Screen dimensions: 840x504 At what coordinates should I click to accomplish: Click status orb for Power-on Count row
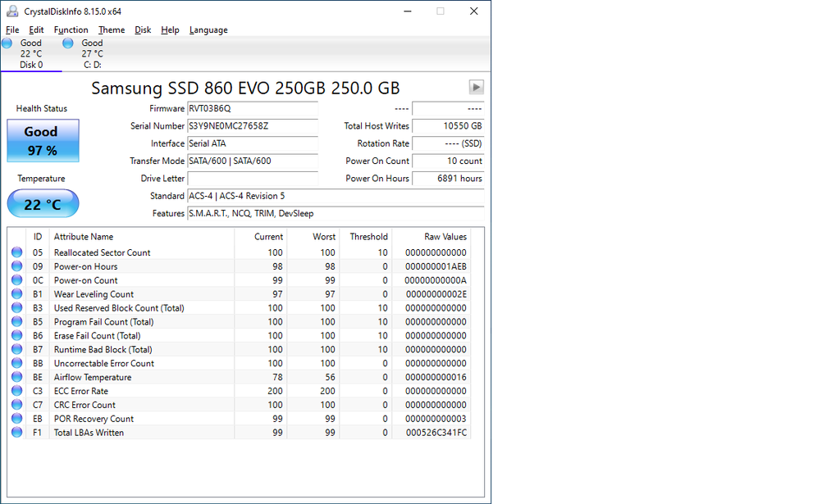click(17, 279)
